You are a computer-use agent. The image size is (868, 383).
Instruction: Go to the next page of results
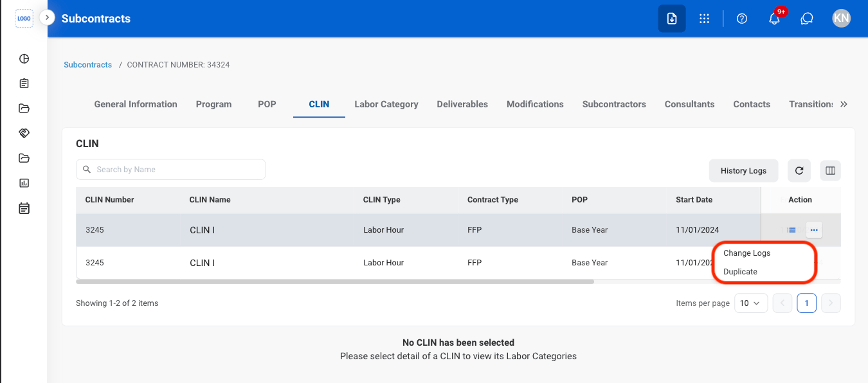coord(831,303)
